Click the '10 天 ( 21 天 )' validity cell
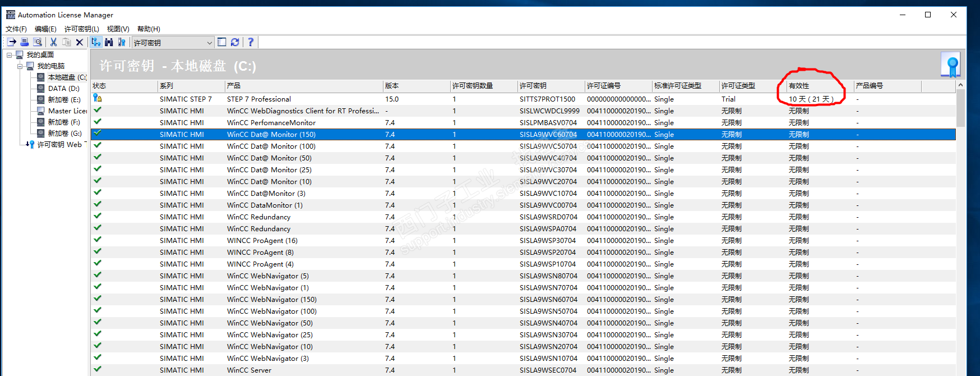The height and width of the screenshot is (376, 980). 811,99
